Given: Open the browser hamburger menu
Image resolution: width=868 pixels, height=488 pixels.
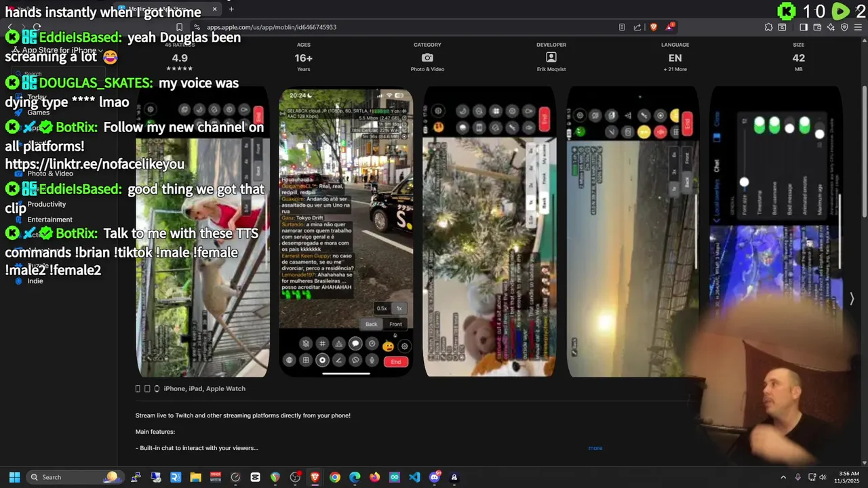Looking at the screenshot, I should [x=859, y=27].
